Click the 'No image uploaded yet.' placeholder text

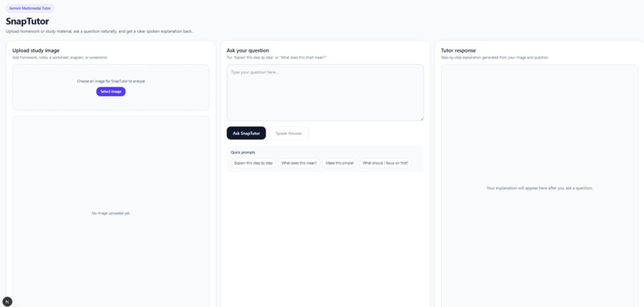coord(111,213)
